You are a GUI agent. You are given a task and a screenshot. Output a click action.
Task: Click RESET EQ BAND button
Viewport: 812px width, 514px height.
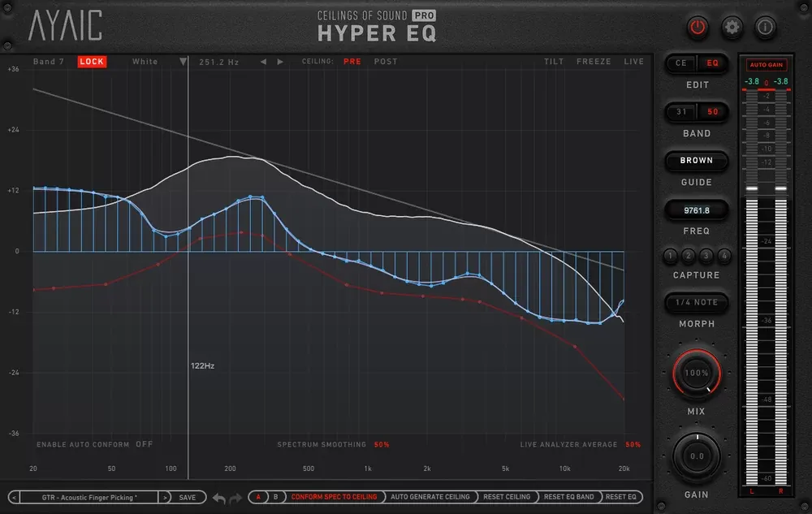click(568, 497)
